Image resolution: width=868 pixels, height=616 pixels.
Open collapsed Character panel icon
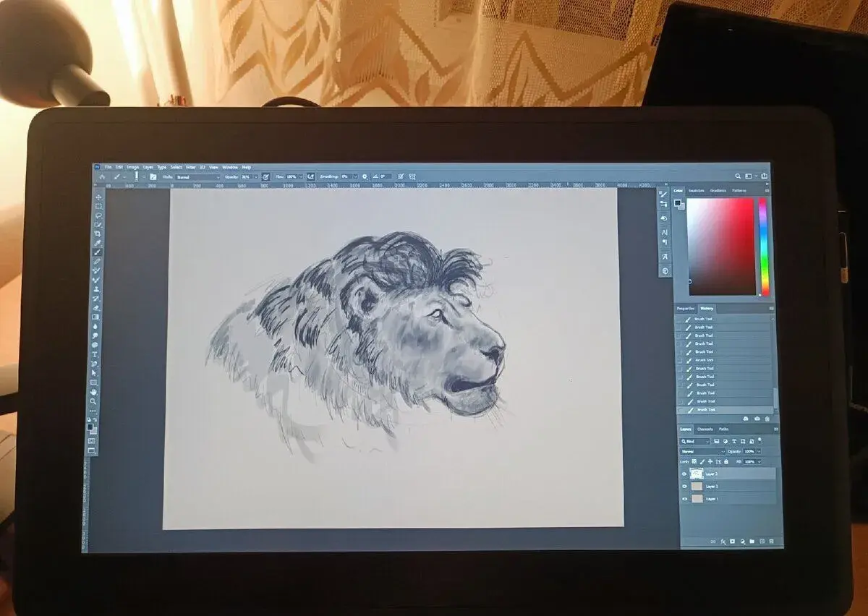coord(664,233)
